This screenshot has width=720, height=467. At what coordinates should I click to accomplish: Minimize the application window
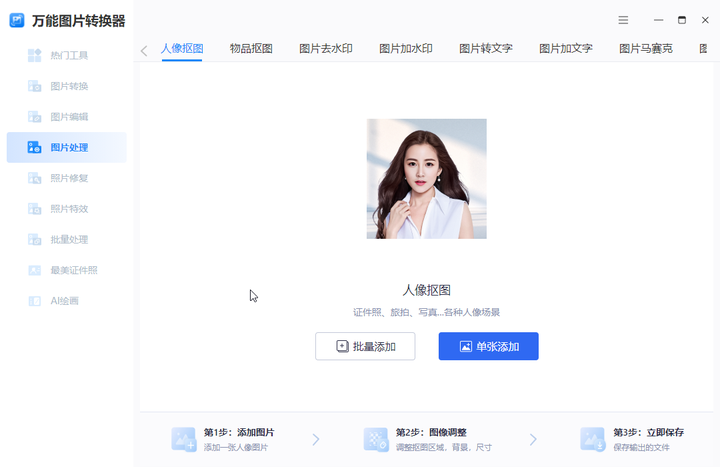point(658,20)
